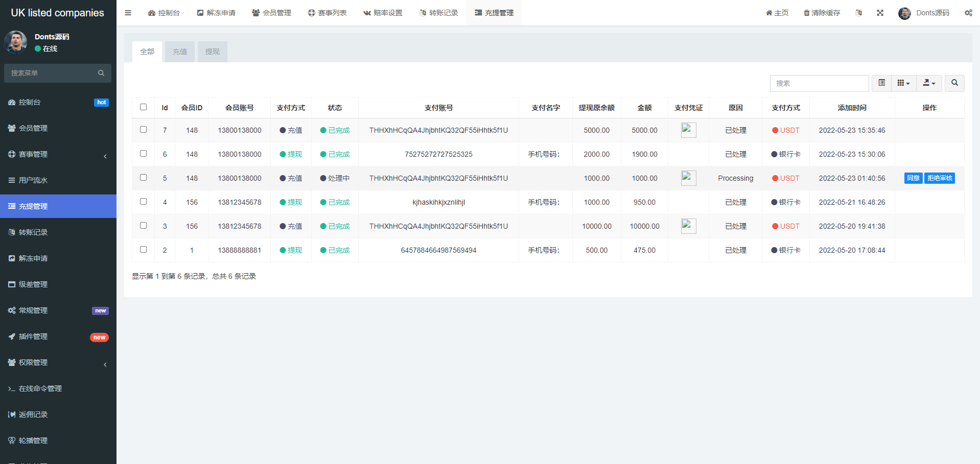
Task: Tick the checkbox for record Id 5
Action: pos(143,178)
